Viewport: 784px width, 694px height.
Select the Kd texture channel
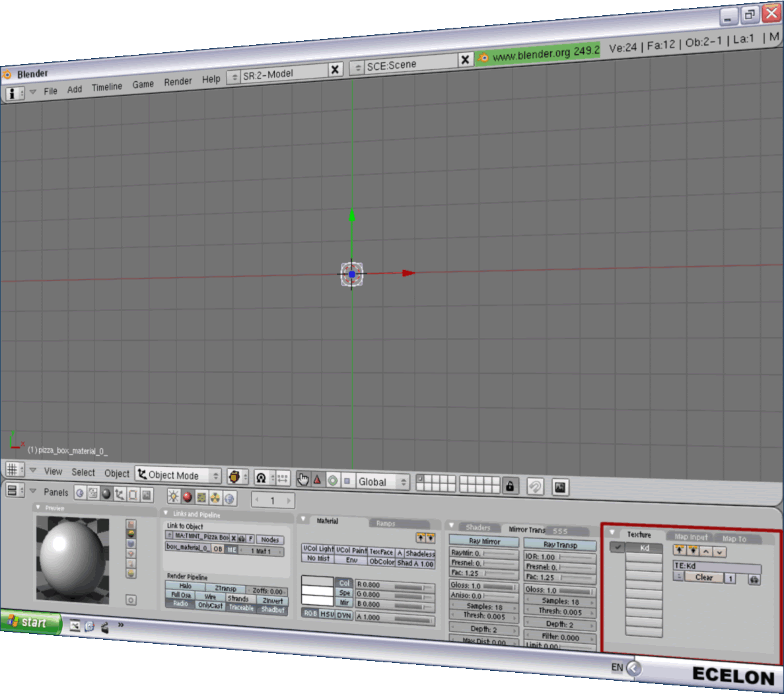tap(644, 548)
